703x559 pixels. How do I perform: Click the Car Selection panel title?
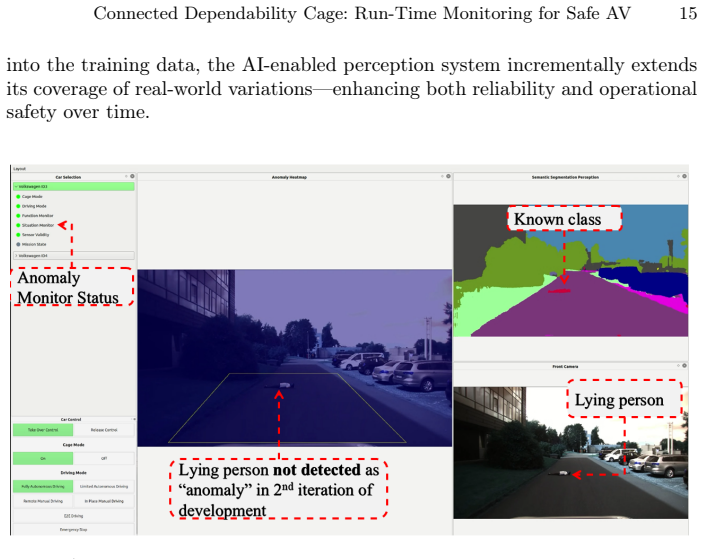coord(68,177)
